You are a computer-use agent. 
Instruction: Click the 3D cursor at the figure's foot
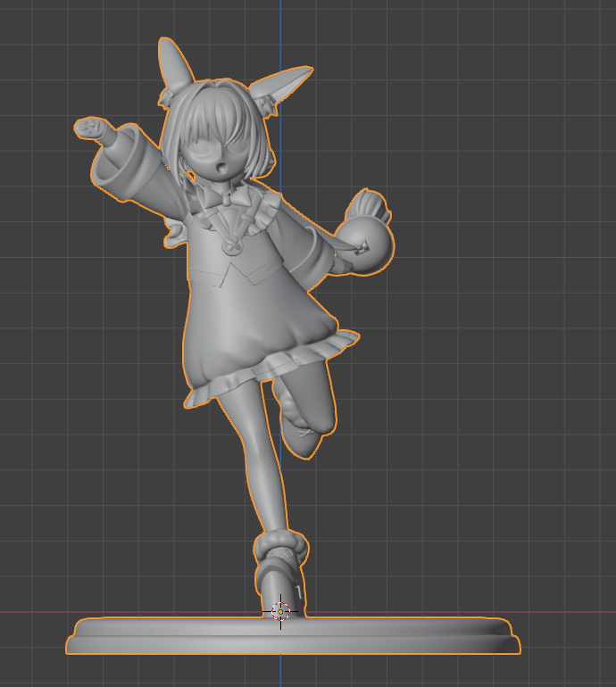click(x=280, y=611)
